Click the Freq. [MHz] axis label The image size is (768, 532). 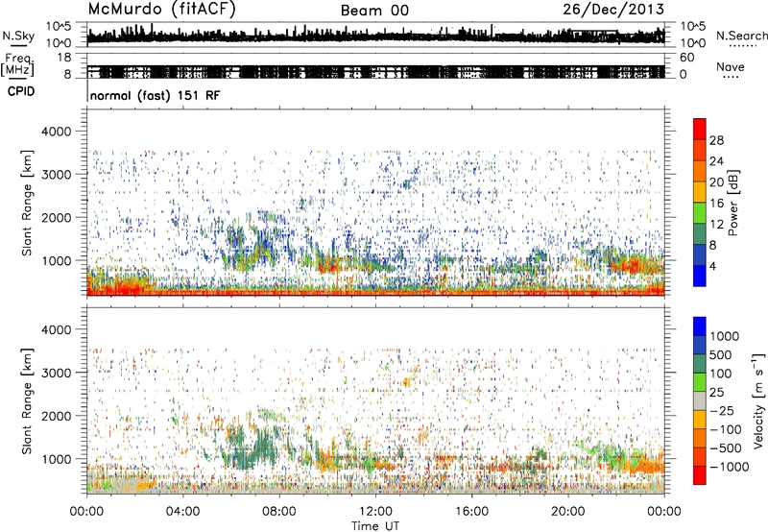(x=17, y=64)
